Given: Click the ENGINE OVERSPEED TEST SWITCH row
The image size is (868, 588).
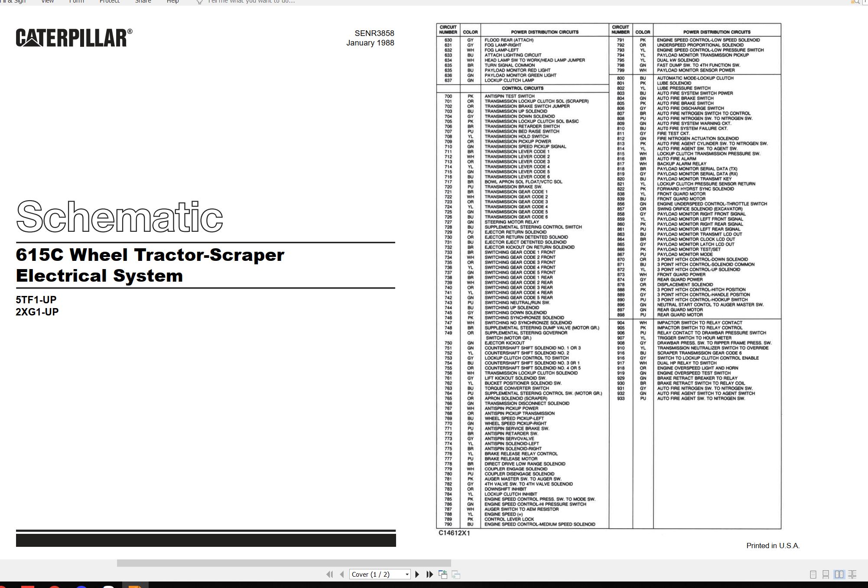Looking at the screenshot, I should (x=695, y=373).
